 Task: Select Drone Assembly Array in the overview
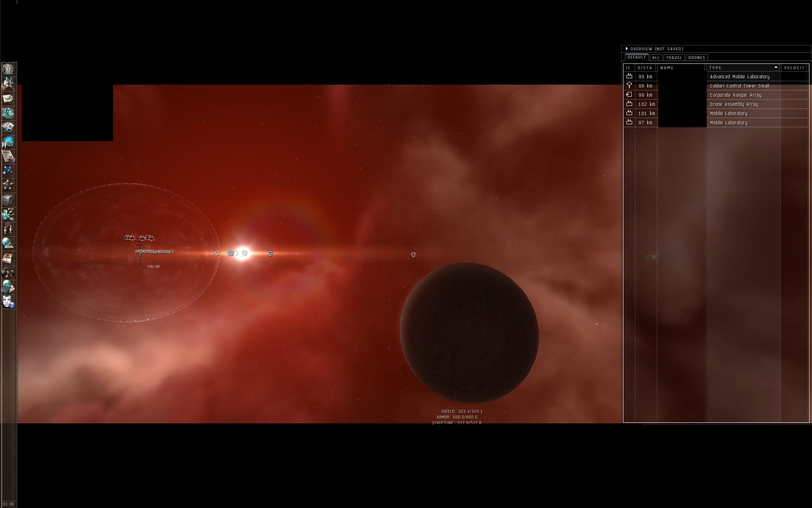[716, 104]
